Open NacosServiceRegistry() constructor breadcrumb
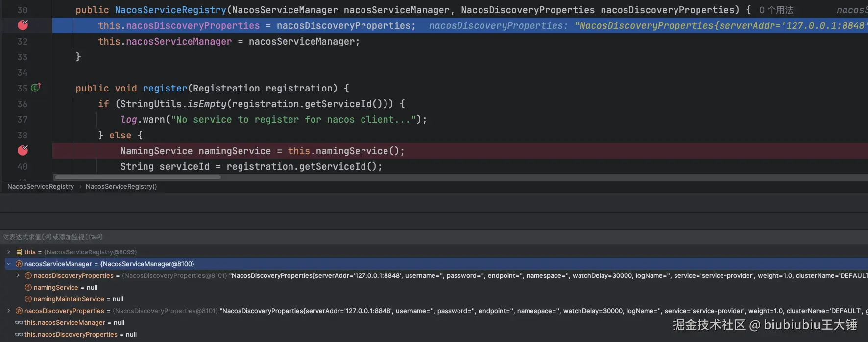The image size is (868, 342). [121, 186]
